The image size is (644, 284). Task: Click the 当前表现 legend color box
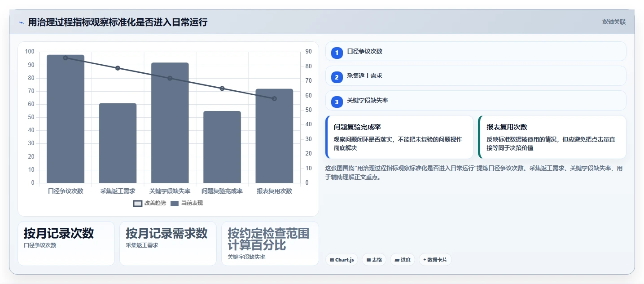click(175, 204)
